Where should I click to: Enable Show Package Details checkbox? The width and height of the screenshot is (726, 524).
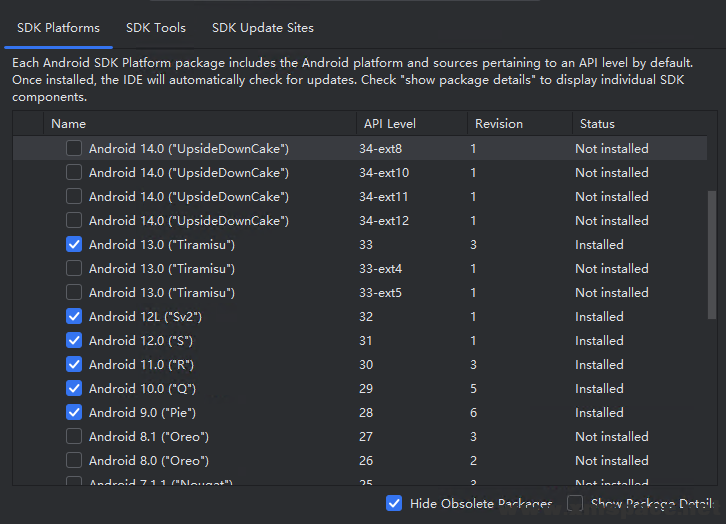(575, 503)
